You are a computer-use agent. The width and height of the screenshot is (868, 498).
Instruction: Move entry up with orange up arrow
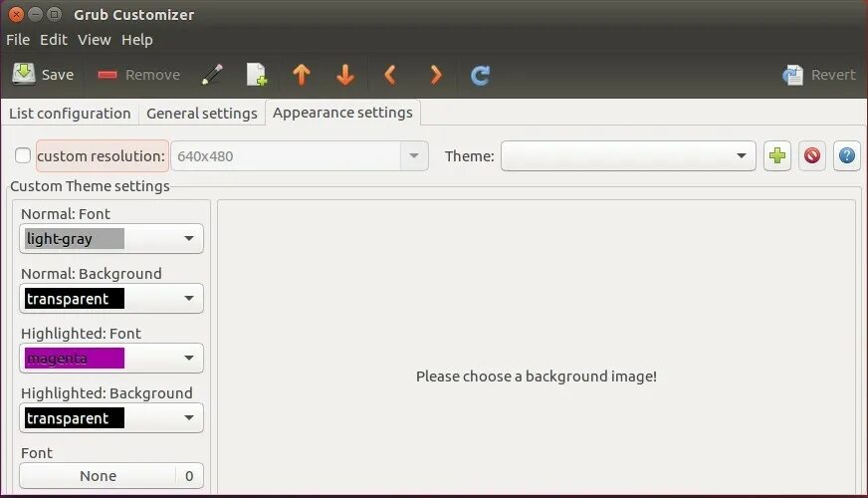tap(302, 75)
